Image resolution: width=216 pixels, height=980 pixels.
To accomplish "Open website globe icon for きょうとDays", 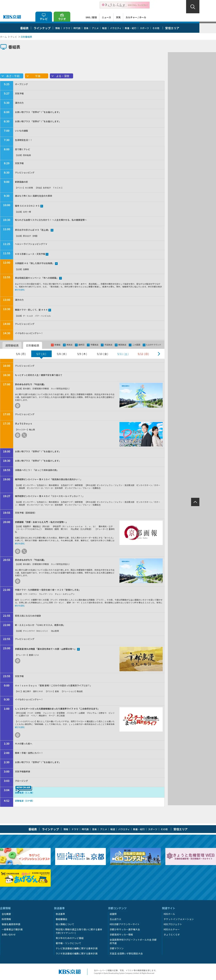I will point(17,435).
